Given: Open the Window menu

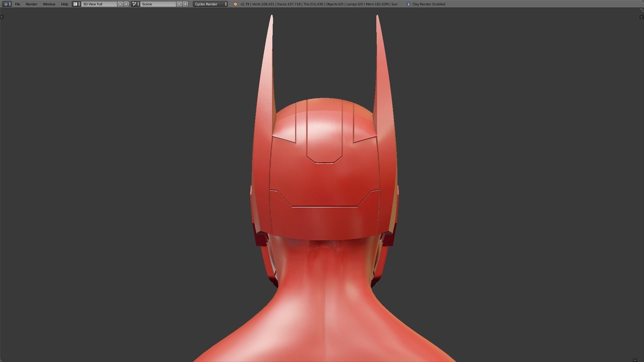Looking at the screenshot, I should click(x=49, y=4).
